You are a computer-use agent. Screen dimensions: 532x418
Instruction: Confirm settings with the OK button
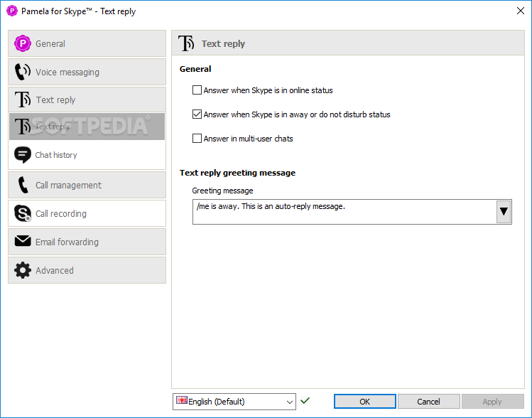365,402
